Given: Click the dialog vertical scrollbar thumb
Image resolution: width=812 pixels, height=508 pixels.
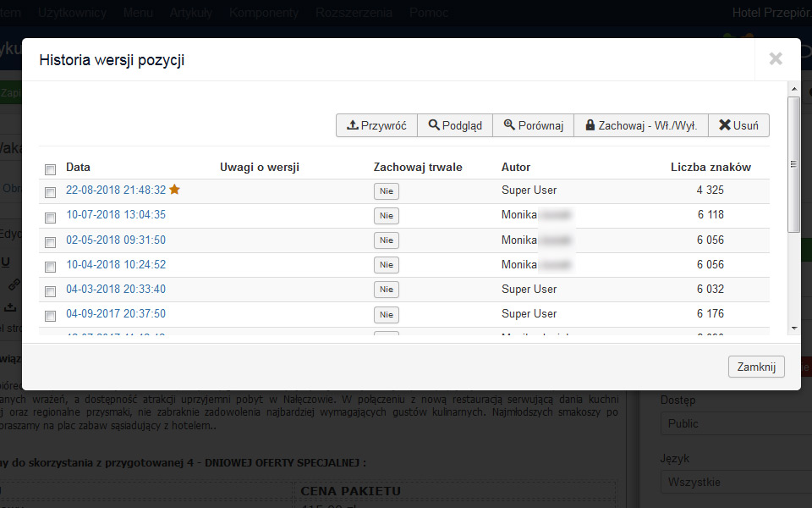Looking at the screenshot, I should pos(794,164).
